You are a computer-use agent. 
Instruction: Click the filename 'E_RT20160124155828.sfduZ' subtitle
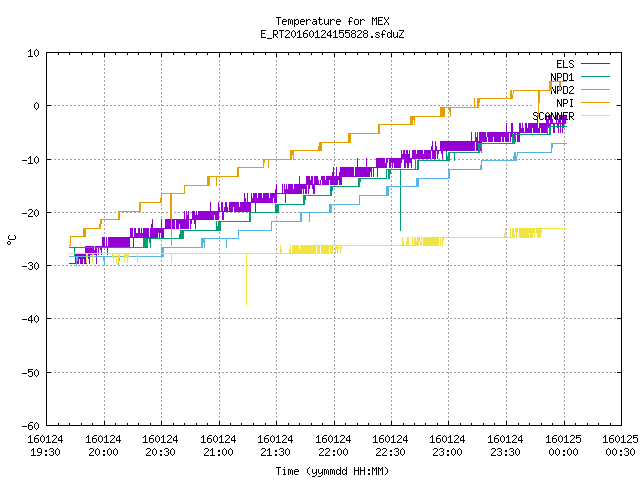point(332,34)
